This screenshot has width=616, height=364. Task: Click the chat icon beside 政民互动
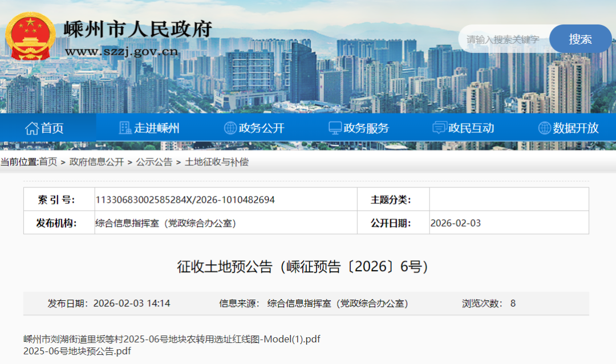coord(439,128)
